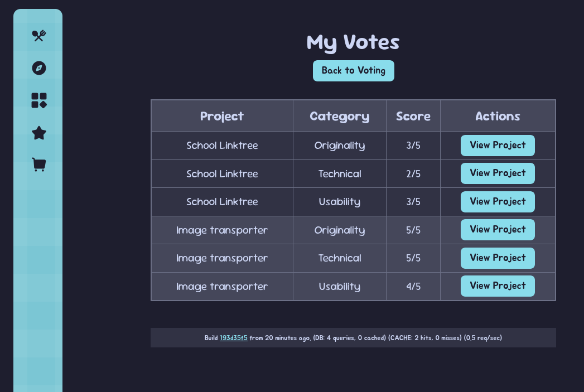This screenshot has width=584, height=392.
Task: Open the shopping cart icon
Action: click(38, 165)
